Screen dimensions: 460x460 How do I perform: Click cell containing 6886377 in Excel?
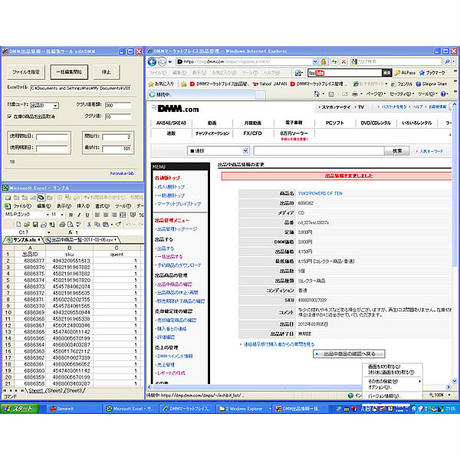pyautogui.click(x=30, y=261)
